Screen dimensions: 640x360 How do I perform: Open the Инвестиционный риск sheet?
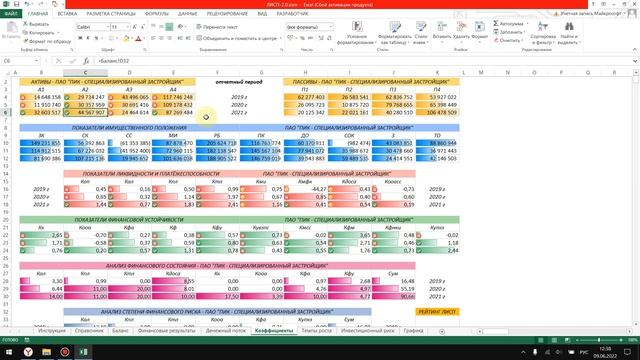tap(368, 331)
